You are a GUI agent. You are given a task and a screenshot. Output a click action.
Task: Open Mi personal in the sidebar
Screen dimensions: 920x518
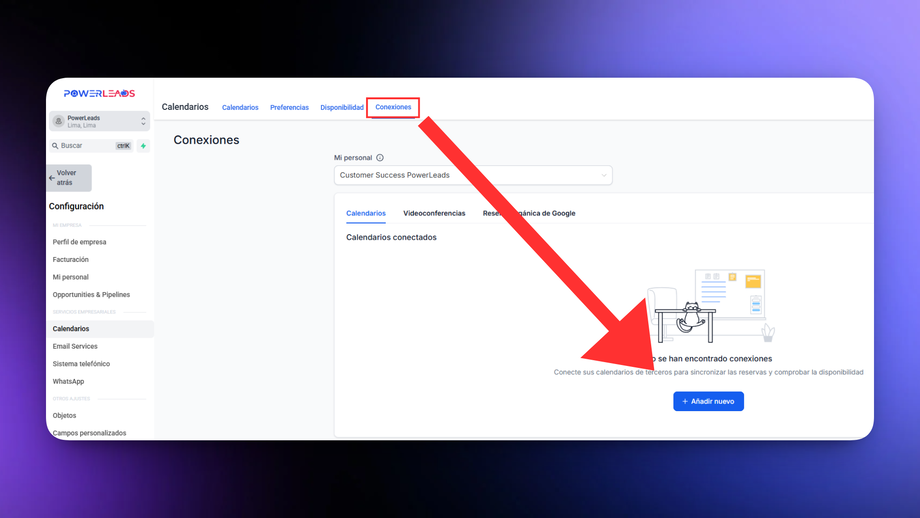(70, 277)
